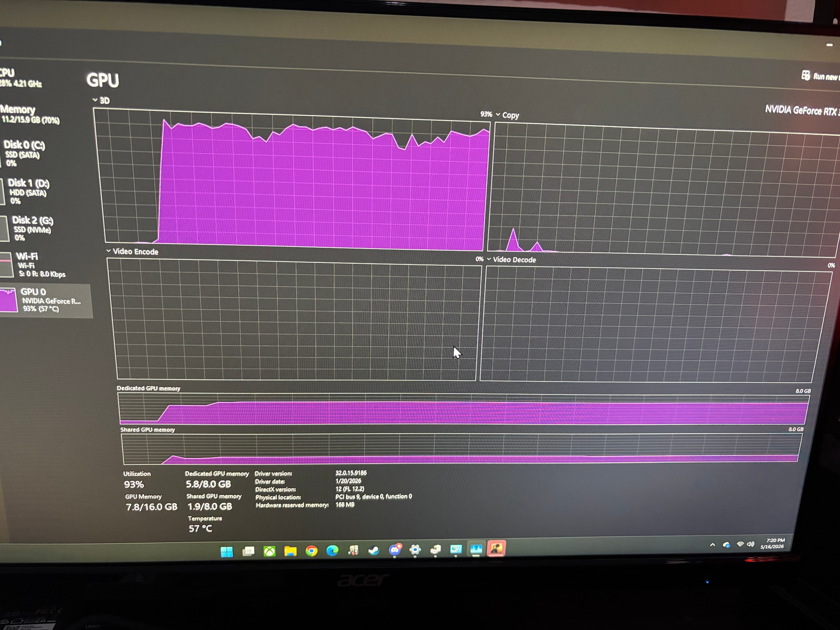Image resolution: width=840 pixels, height=630 pixels.
Task: Click the Run new task button
Action: (x=820, y=76)
